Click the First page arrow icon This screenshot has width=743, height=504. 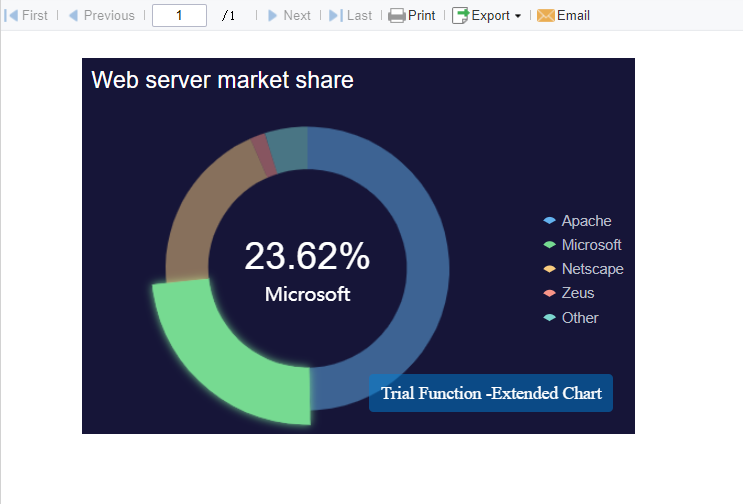click(11, 16)
